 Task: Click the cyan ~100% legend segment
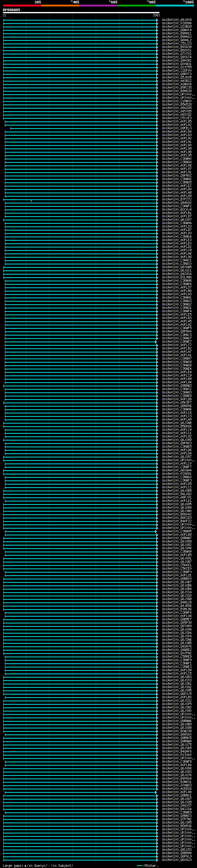pyautogui.click(x=175, y=6)
